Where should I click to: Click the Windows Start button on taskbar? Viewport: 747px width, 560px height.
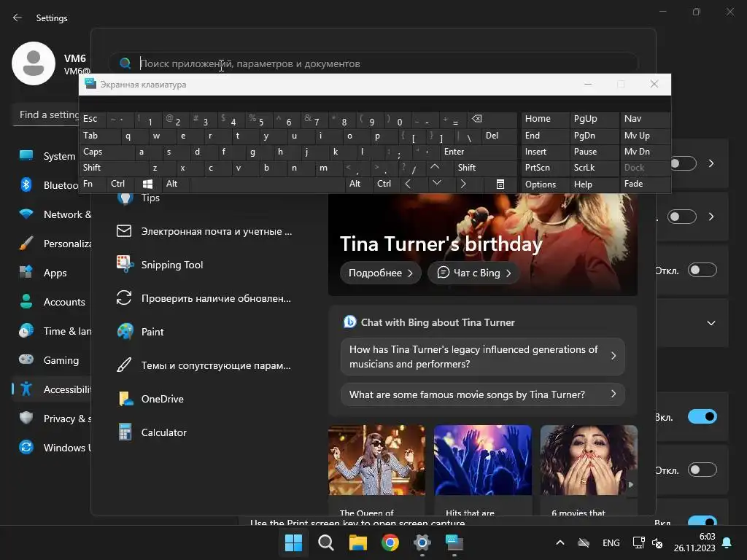pyautogui.click(x=293, y=542)
